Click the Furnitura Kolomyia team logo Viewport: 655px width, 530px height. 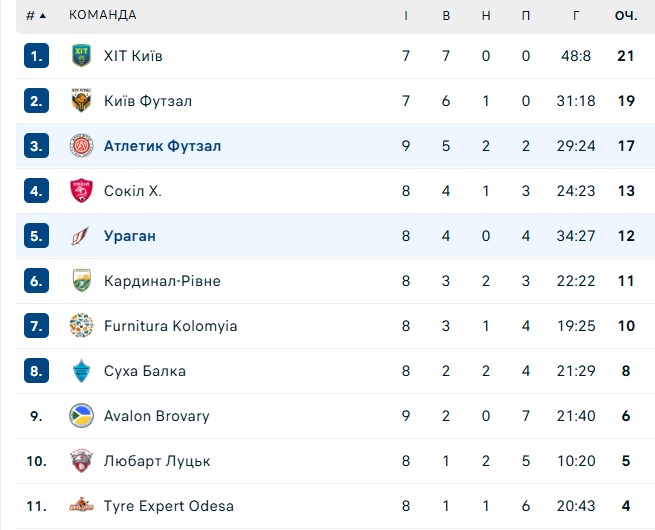(x=81, y=326)
